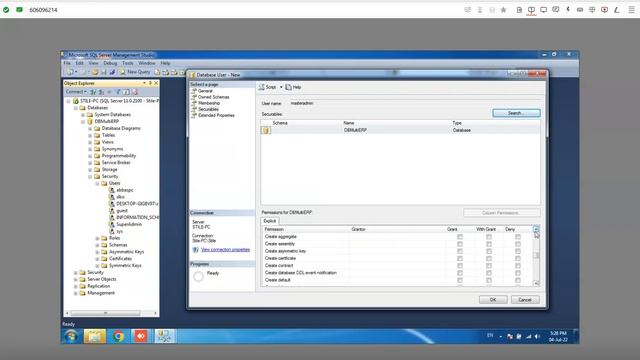Select the guest user in the tree
This screenshot has height=360, width=640.
pyautogui.click(x=122, y=211)
